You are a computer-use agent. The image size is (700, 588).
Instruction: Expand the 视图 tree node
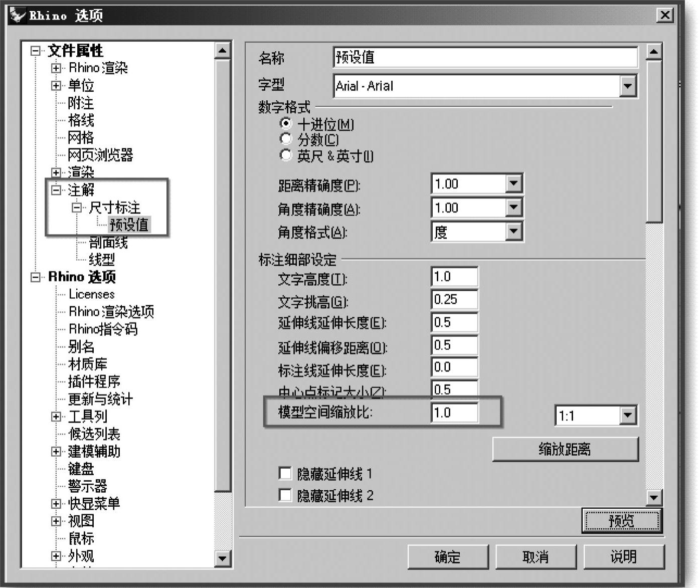tap(56, 521)
